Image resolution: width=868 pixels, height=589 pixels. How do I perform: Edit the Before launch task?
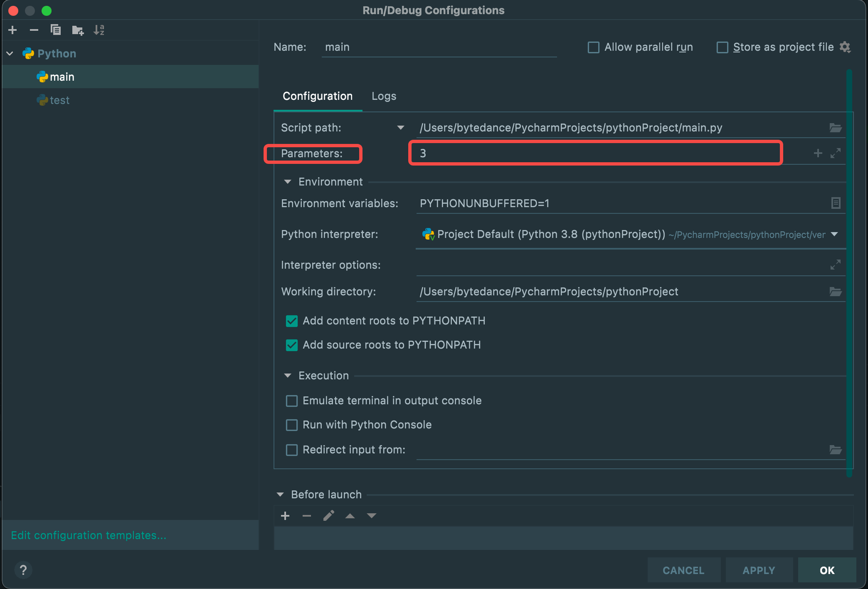(328, 516)
